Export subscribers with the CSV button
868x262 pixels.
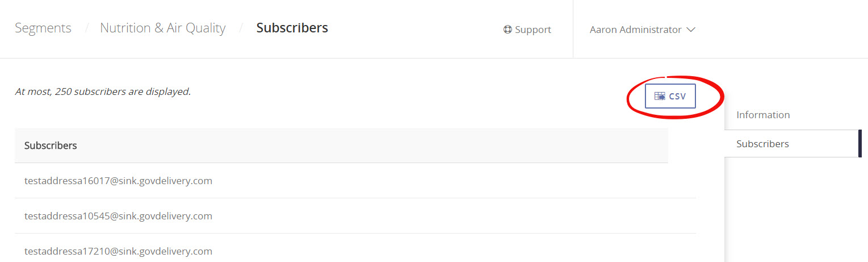tap(670, 96)
